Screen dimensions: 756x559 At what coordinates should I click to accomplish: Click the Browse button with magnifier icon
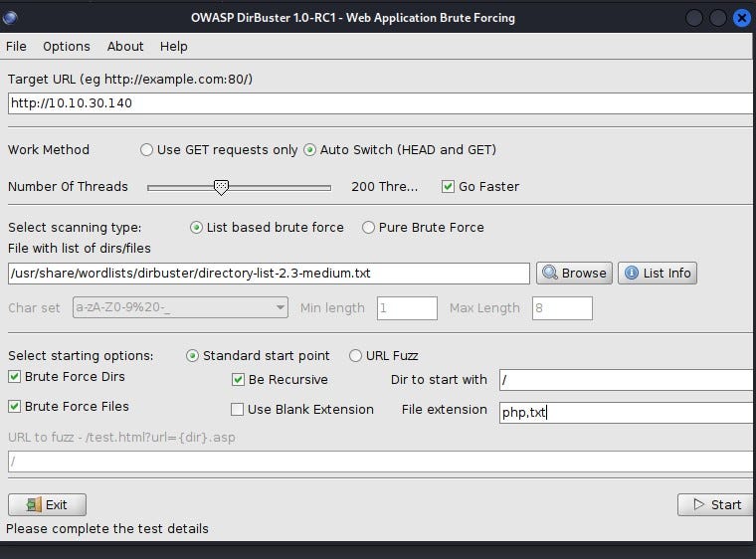573,273
